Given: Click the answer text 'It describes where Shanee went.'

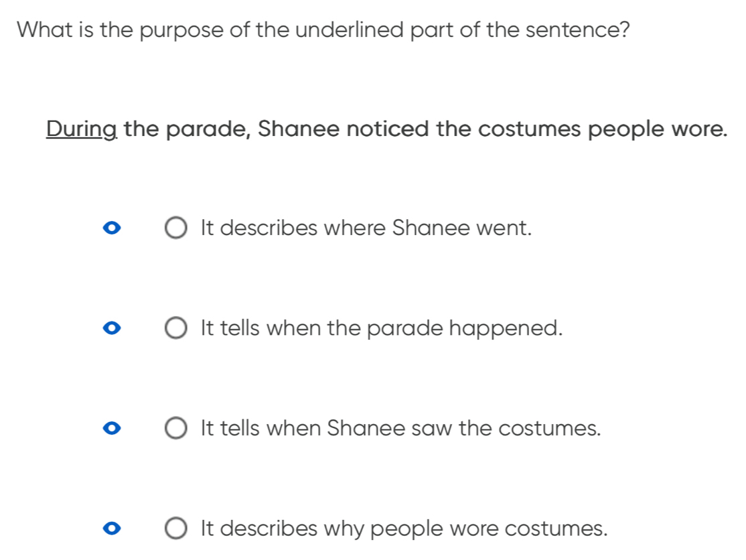Looking at the screenshot, I should (x=366, y=228).
